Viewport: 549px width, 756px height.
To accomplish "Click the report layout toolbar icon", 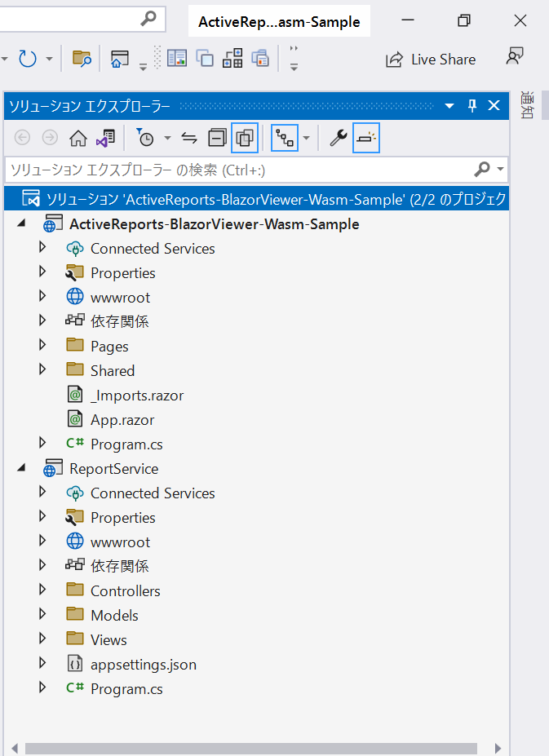I will point(177,59).
